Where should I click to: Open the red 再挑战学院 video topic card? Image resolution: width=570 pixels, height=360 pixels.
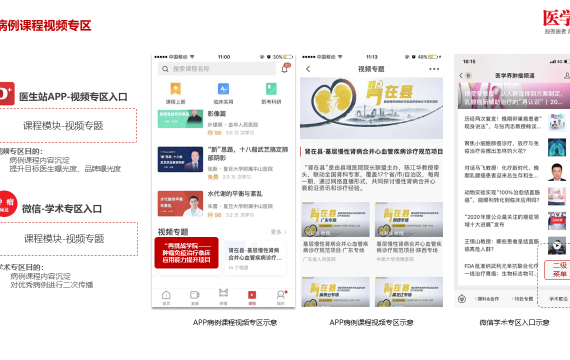186,253
